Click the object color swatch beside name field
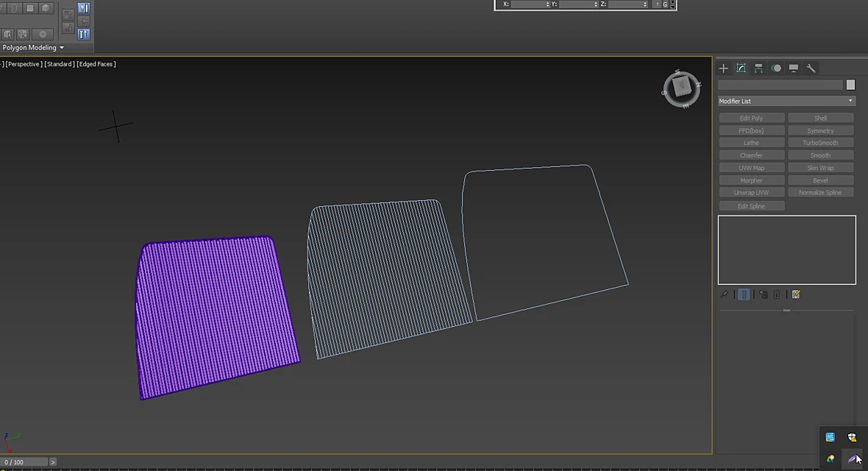The width and height of the screenshot is (868, 471). (850, 85)
